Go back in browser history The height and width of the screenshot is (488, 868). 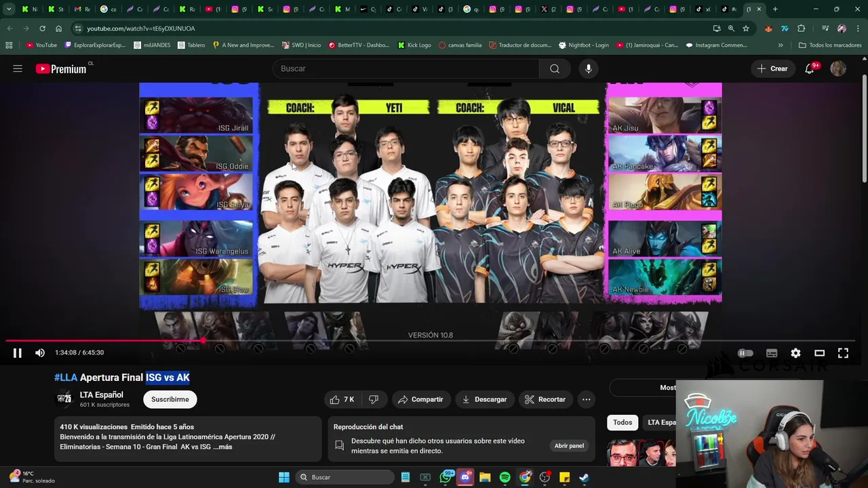coord(9,28)
